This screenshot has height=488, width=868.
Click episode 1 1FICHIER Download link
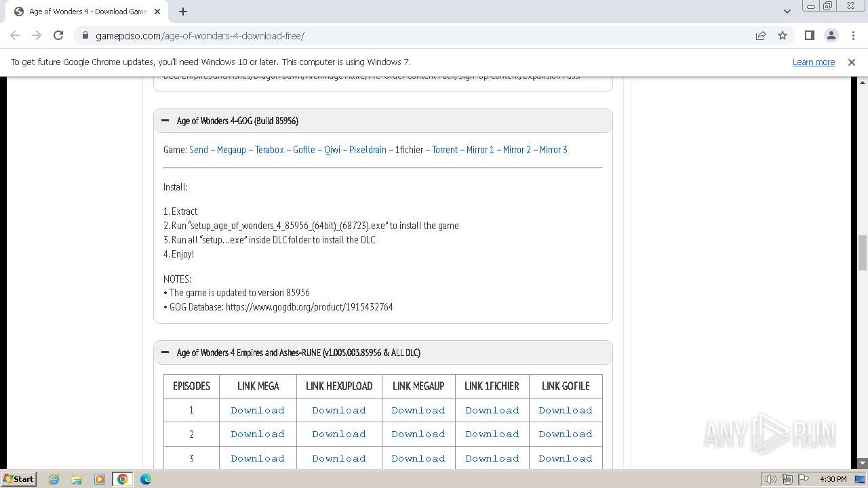[492, 410]
